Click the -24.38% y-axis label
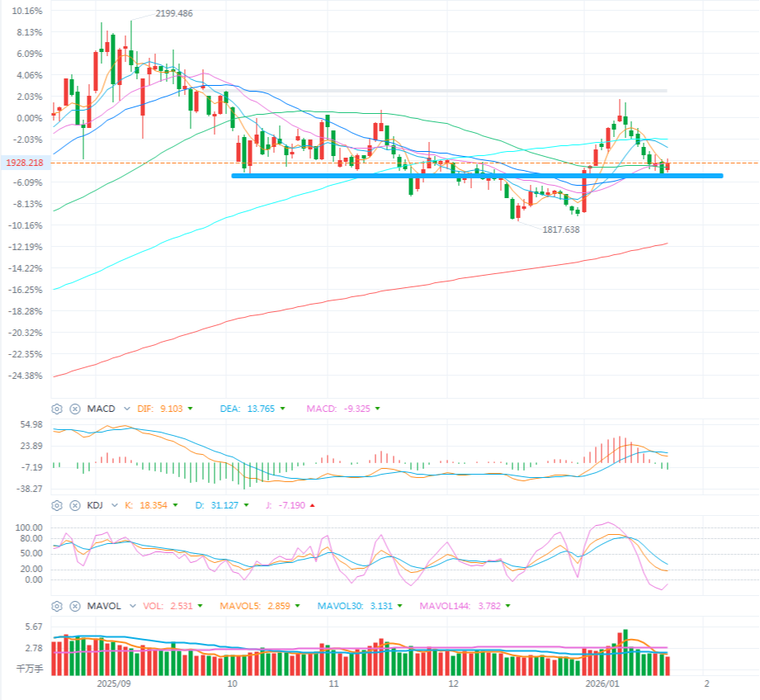Image resolution: width=760 pixels, height=700 pixels. pos(26,376)
